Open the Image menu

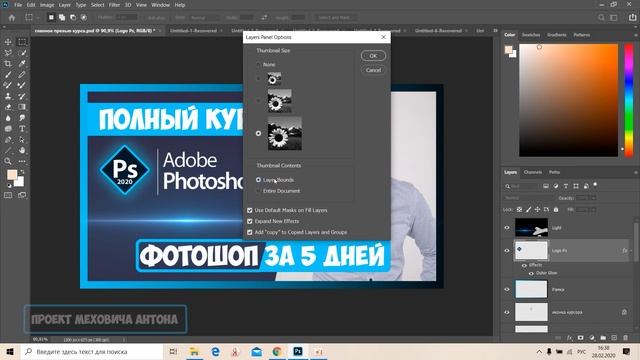pos(47,5)
